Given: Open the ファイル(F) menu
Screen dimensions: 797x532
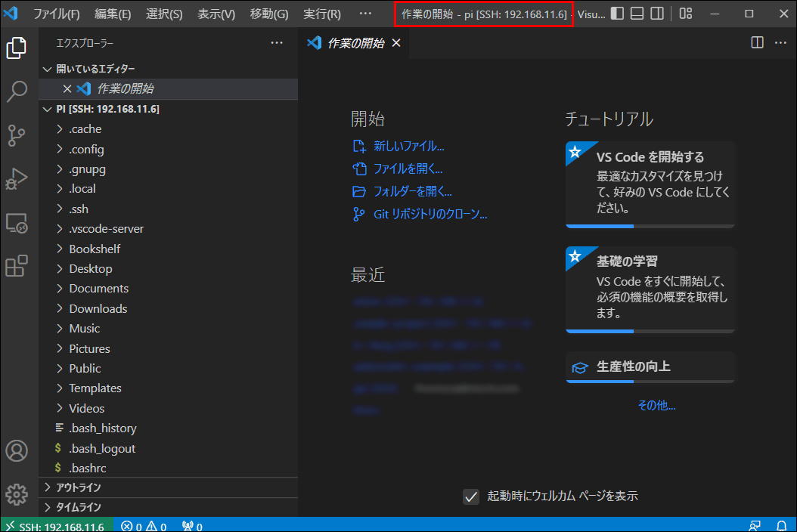Looking at the screenshot, I should point(57,14).
